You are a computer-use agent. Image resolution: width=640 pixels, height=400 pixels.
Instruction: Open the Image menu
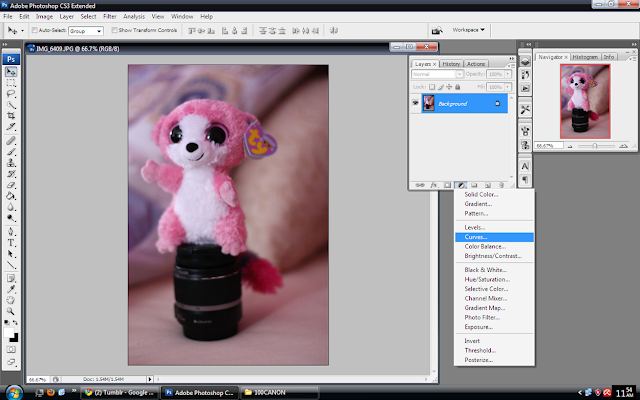point(44,17)
